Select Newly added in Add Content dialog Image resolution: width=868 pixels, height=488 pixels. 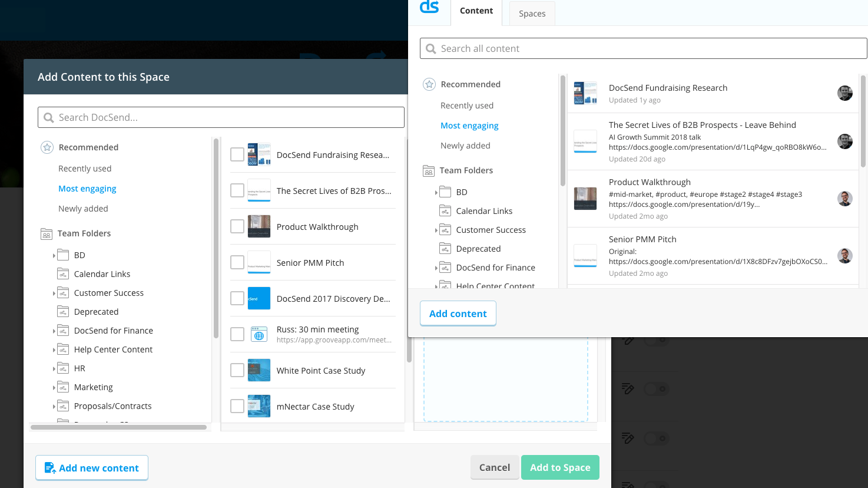click(x=83, y=209)
